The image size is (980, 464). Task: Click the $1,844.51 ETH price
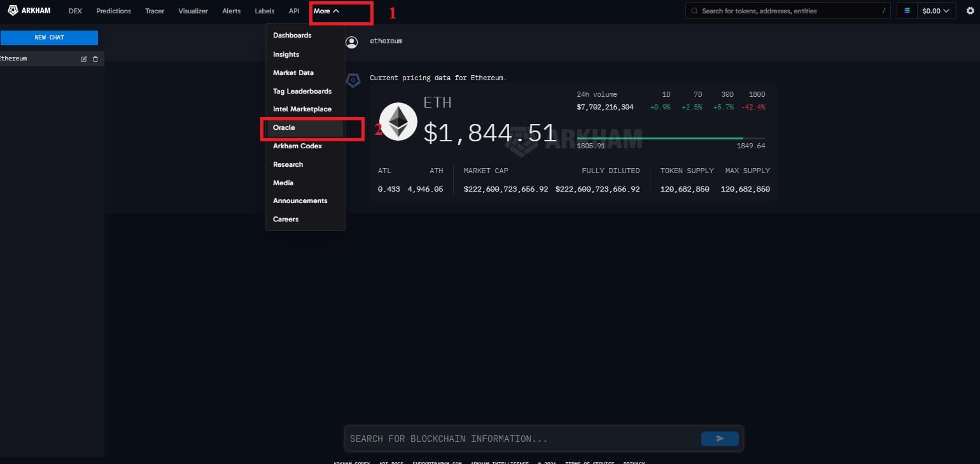pos(490,132)
